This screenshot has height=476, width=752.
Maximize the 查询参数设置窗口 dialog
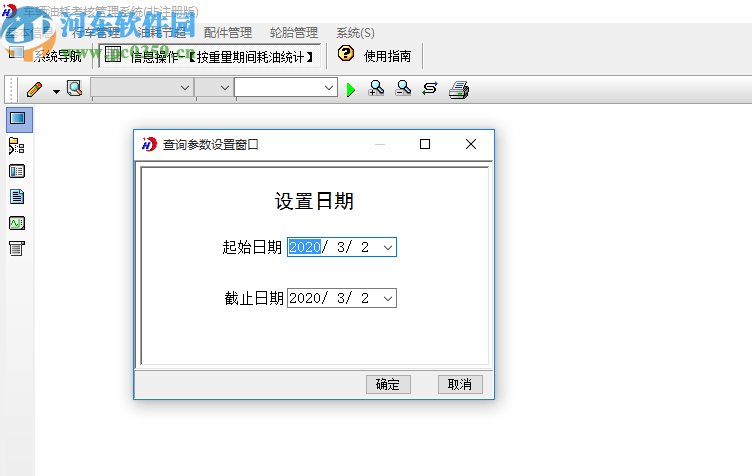point(425,144)
